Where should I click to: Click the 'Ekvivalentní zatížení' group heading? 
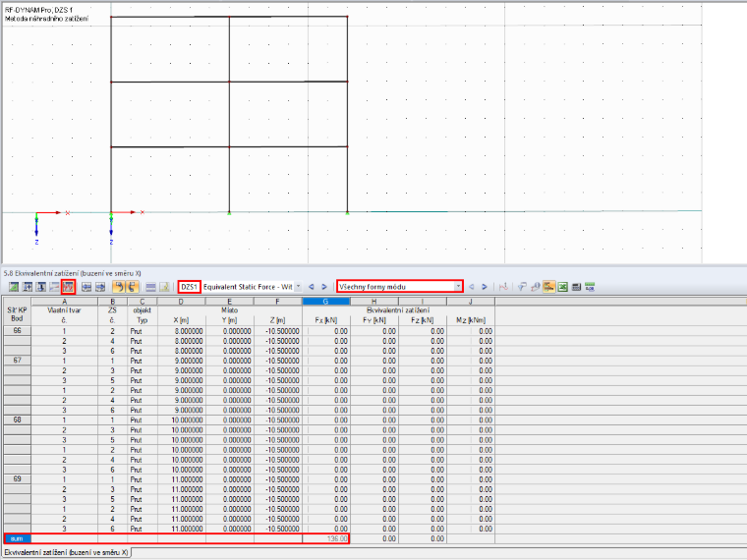[398, 310]
